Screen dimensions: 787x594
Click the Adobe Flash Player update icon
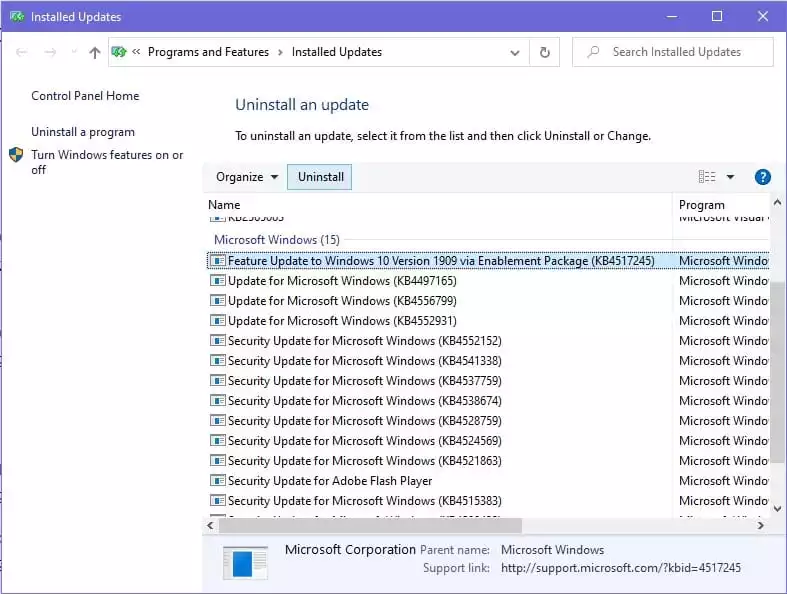coord(217,481)
